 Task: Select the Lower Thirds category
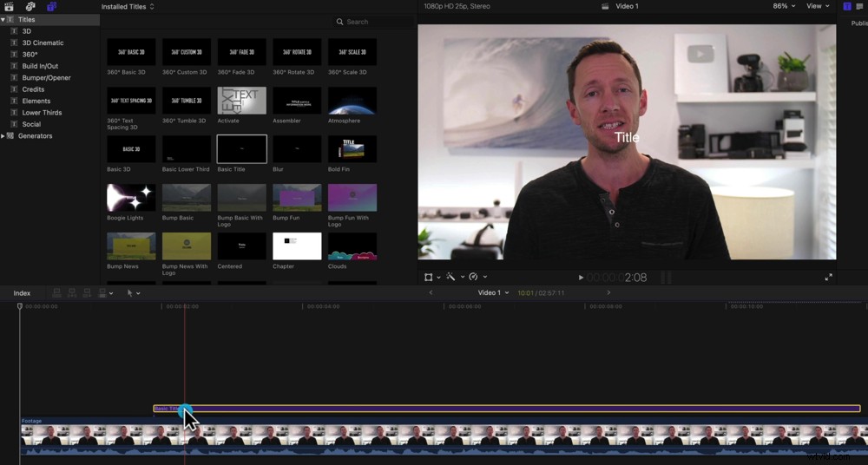pos(42,113)
